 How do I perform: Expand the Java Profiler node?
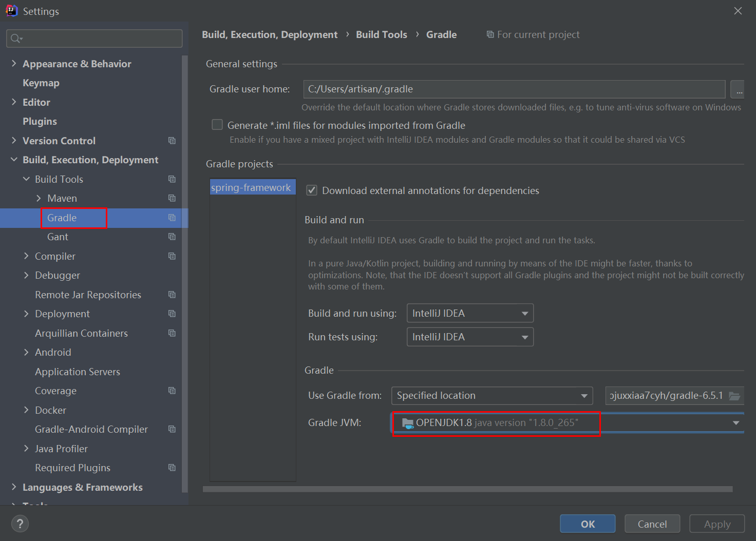[x=26, y=448]
